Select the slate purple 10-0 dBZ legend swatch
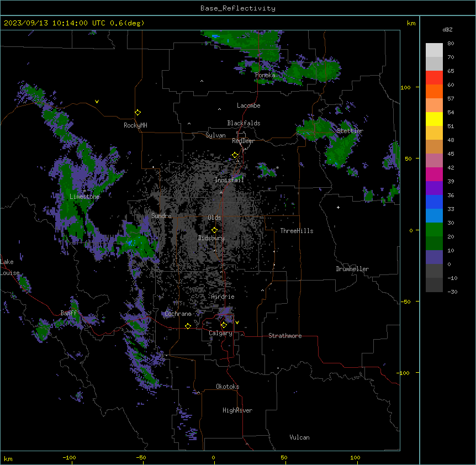This screenshot has height=465, width=476. pyautogui.click(x=434, y=257)
